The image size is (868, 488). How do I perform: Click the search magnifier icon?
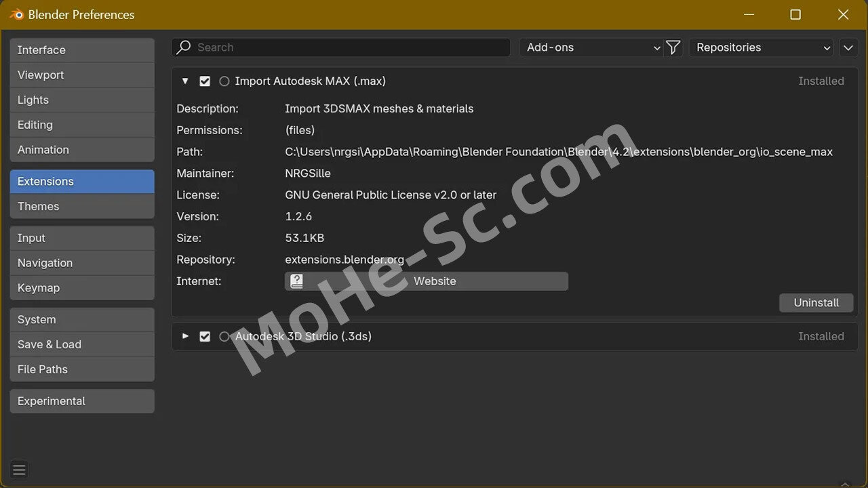(x=184, y=47)
